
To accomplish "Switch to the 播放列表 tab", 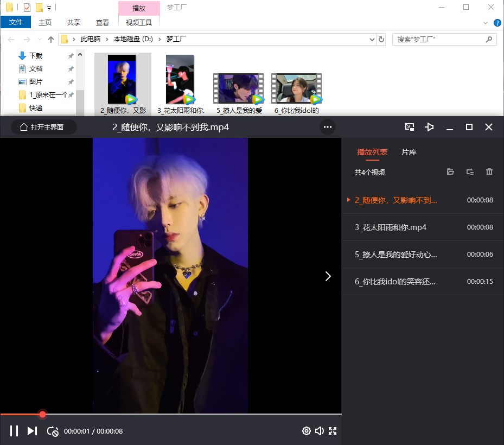I will click(372, 152).
